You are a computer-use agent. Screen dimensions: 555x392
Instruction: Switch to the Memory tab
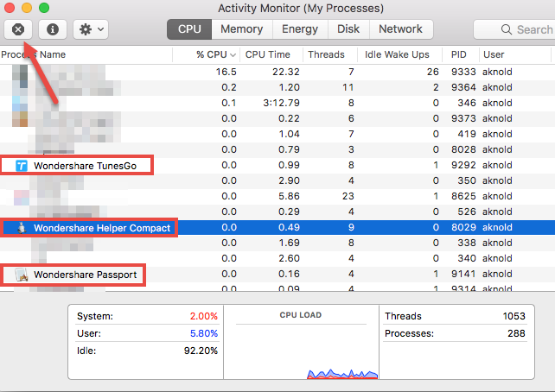[242, 29]
